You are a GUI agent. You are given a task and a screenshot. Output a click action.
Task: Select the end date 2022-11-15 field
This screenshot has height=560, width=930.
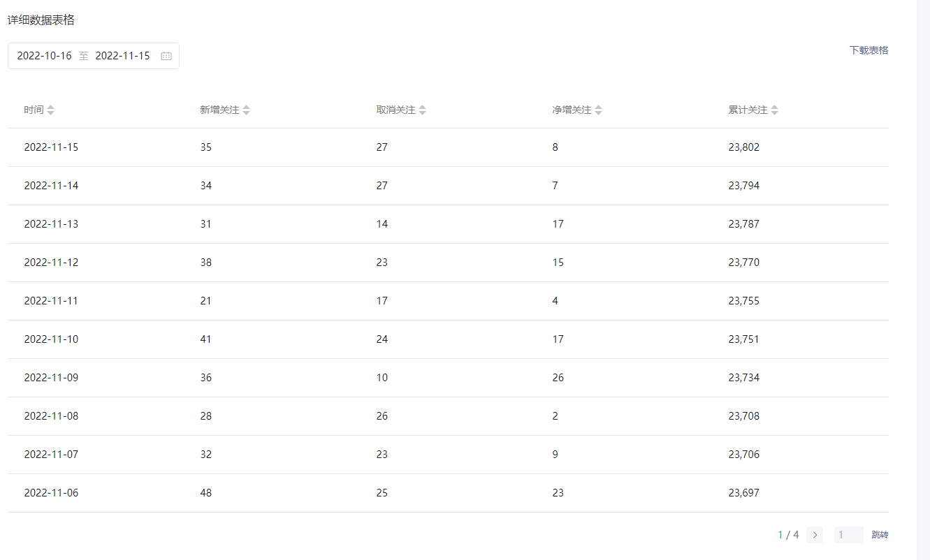tap(122, 56)
